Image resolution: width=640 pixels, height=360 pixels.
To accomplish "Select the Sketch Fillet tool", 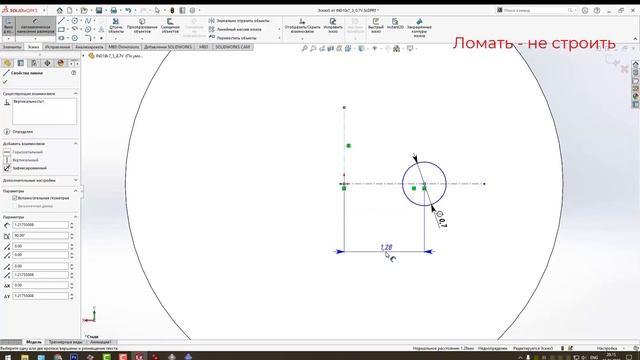I will pyautogui.click(x=88, y=38).
